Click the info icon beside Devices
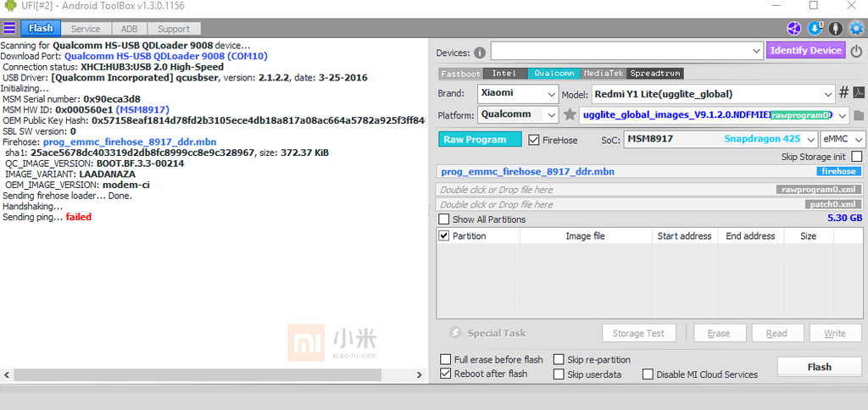Screen dimensions: 868x410 (x=480, y=53)
